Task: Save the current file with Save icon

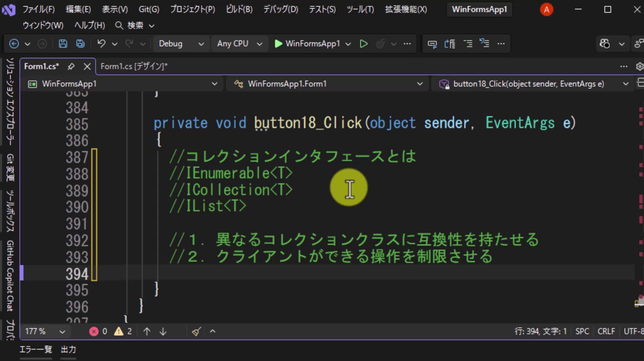Action: pyautogui.click(x=63, y=44)
